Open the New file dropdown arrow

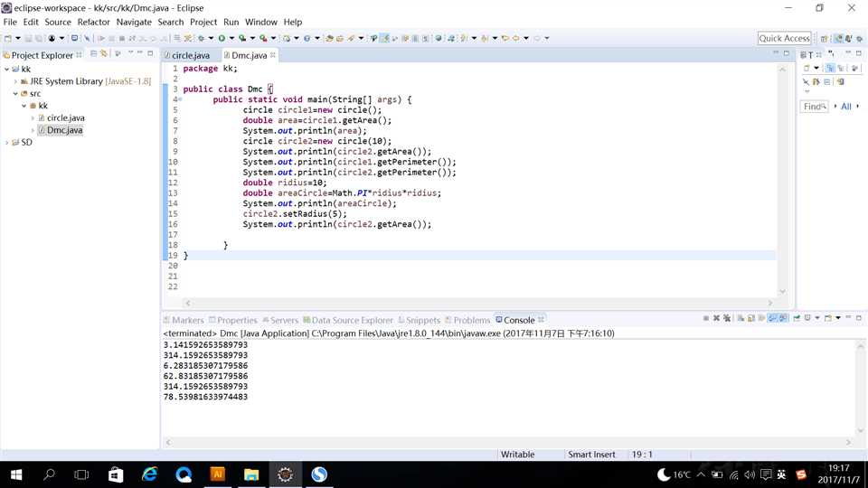[18, 38]
